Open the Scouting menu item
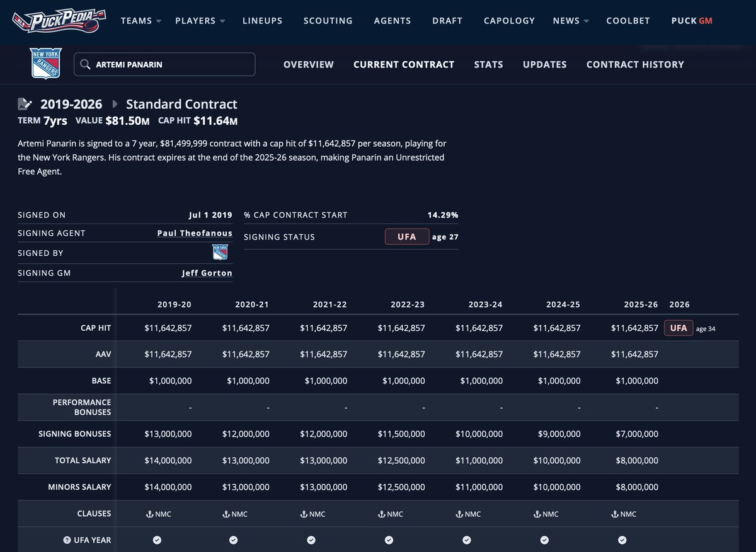 click(328, 21)
